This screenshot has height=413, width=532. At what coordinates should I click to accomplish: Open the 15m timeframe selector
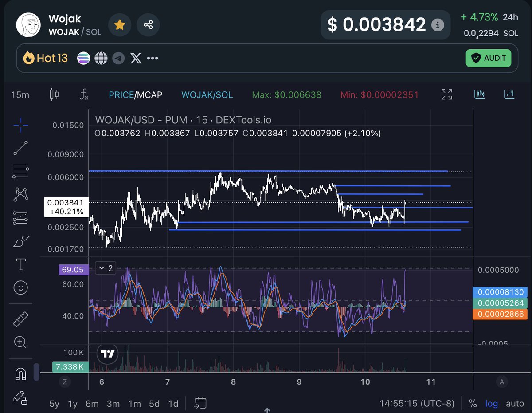[x=20, y=94]
